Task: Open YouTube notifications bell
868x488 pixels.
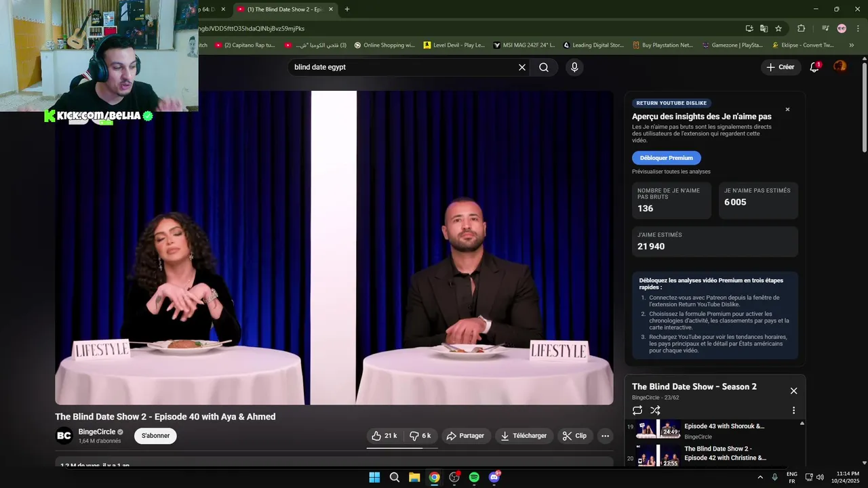Action: 815,67
